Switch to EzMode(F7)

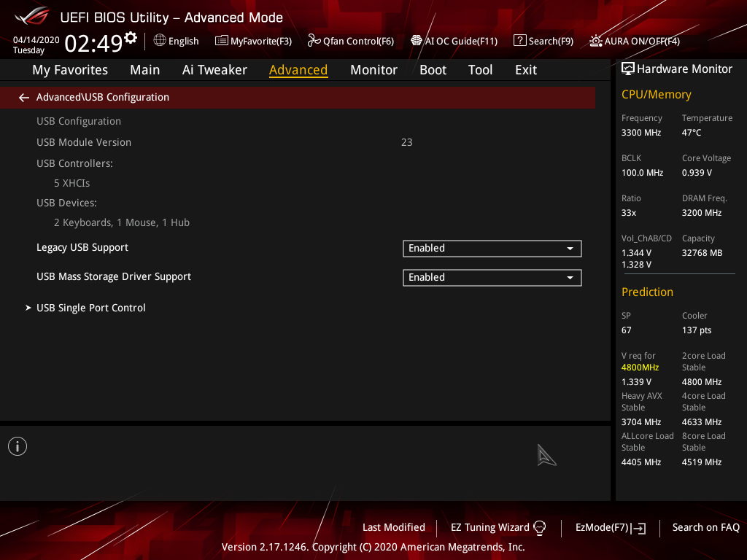(611, 528)
